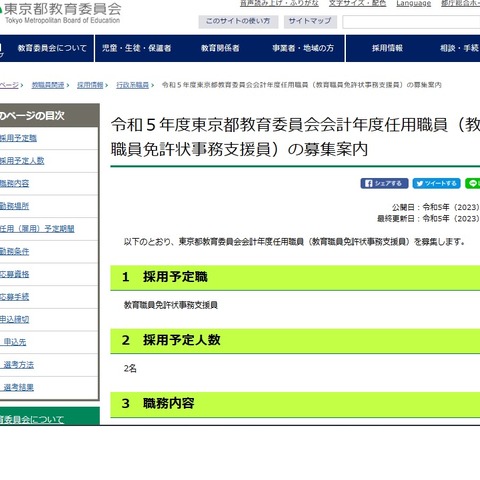Click the green LINE share button
Viewport: 480px width, 480px height.
473,183
